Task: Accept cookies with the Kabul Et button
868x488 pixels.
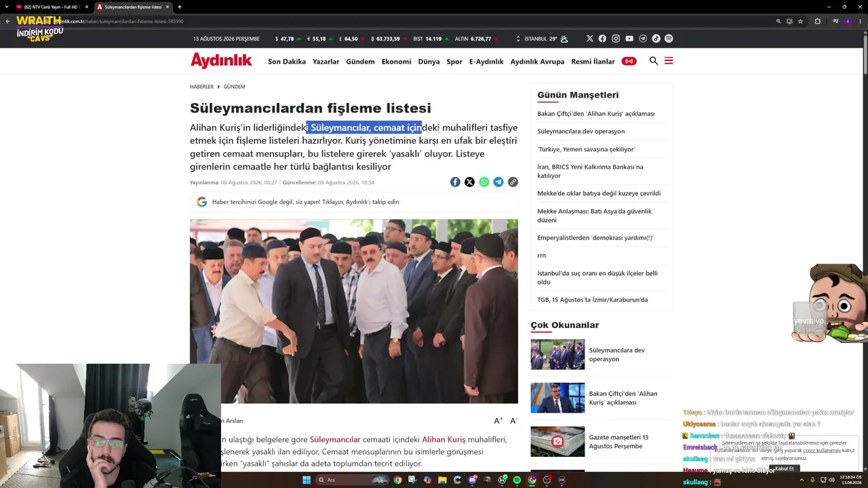Action: coord(785,468)
